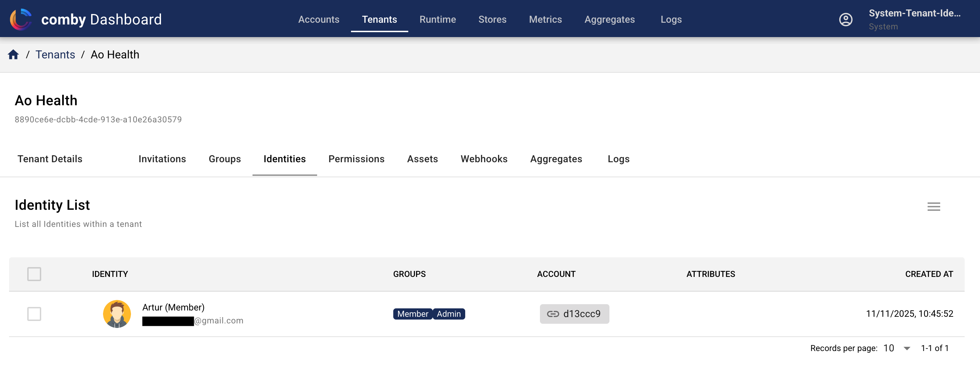Viewport: 980px width, 372px height.
Task: Open Metrics from the navigation bar
Action: click(x=545, y=19)
